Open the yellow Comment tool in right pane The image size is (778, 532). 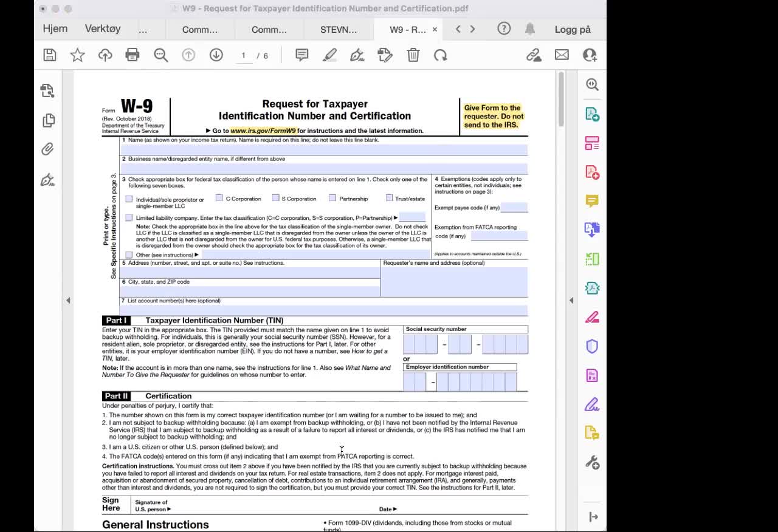pos(592,200)
